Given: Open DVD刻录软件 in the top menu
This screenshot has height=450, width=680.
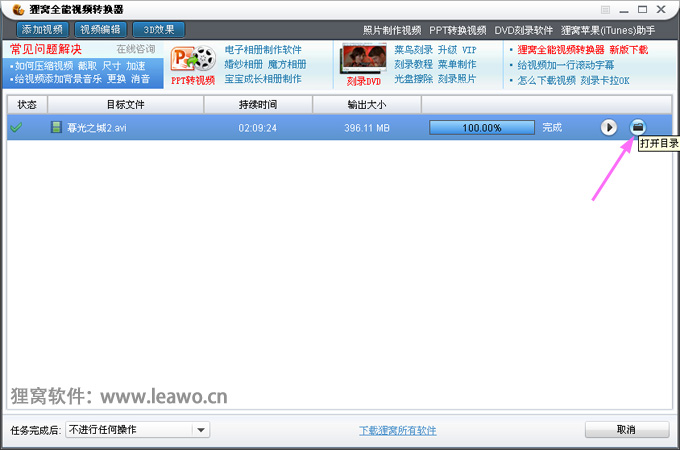Looking at the screenshot, I should (523, 30).
